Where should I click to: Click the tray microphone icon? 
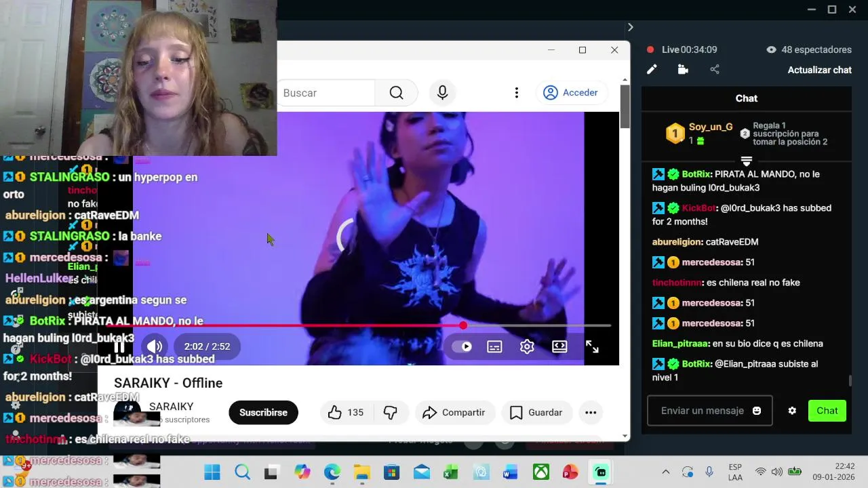pos(709,472)
